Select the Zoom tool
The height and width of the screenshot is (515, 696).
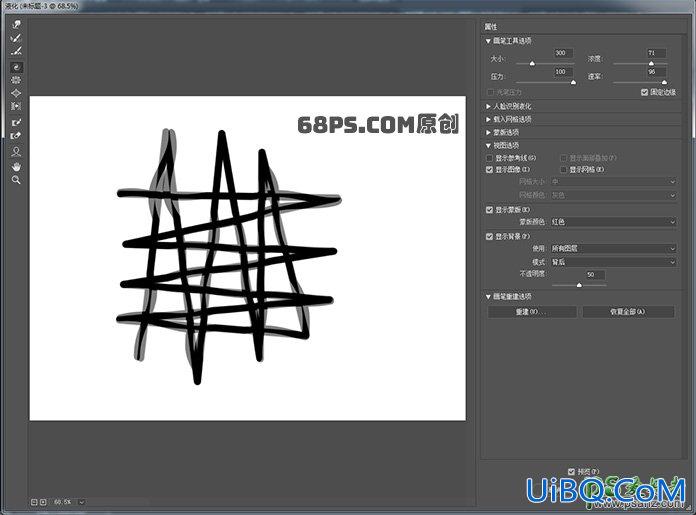pyautogui.click(x=16, y=180)
